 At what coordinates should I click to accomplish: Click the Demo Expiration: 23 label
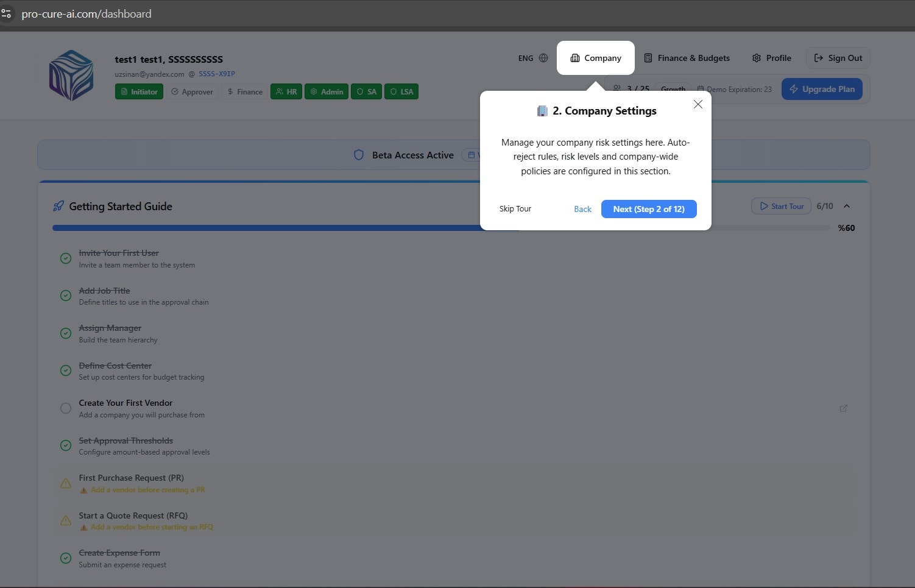(x=739, y=89)
